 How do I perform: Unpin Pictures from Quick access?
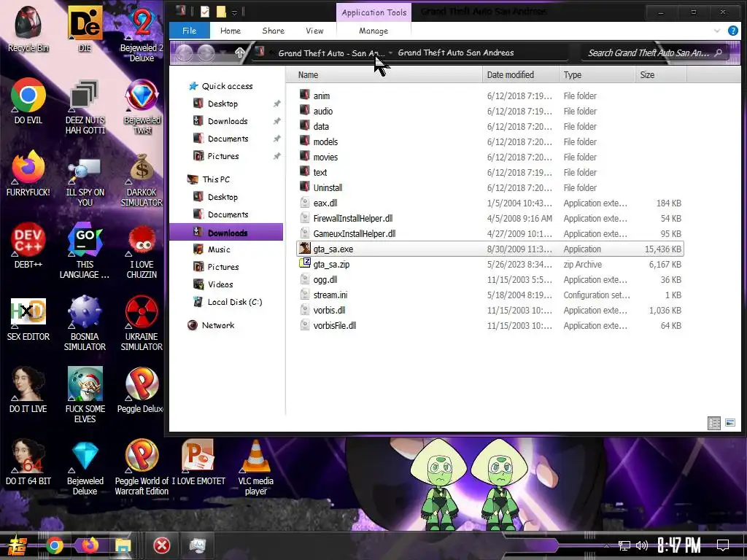(276, 156)
